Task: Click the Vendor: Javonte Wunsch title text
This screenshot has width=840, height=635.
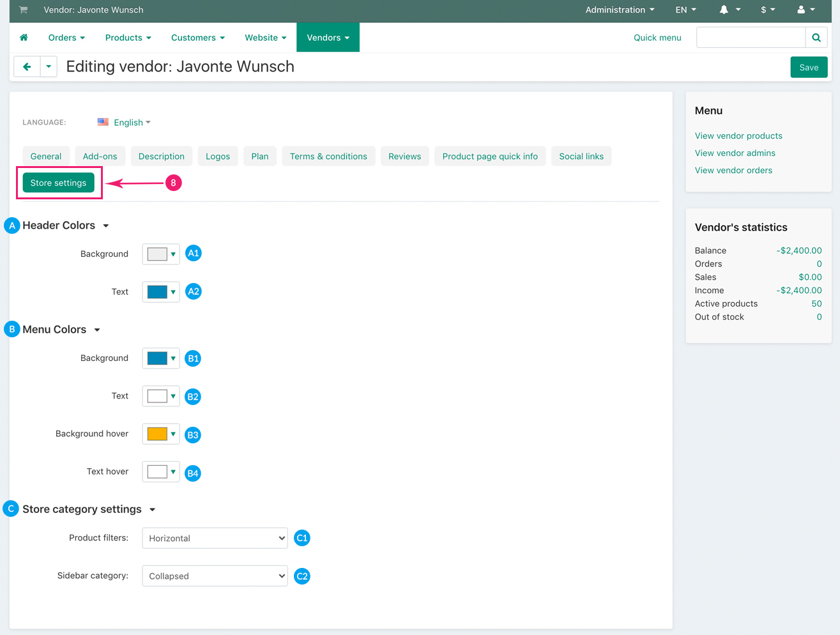Action: 93,10
